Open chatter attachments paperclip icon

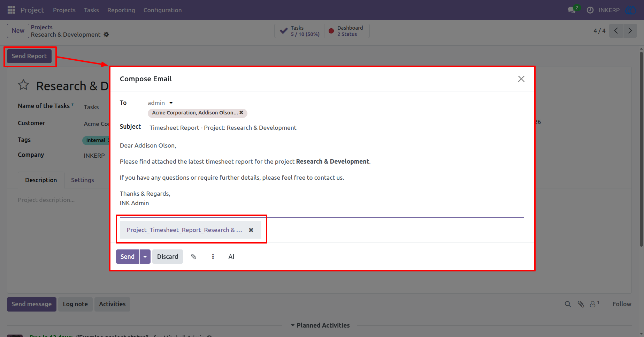[581, 304]
